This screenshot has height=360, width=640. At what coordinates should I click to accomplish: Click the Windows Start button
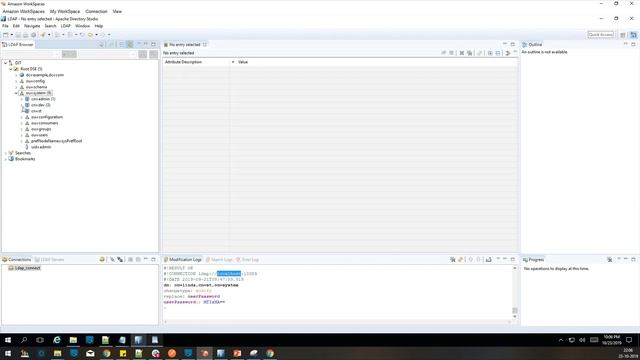[8, 340]
